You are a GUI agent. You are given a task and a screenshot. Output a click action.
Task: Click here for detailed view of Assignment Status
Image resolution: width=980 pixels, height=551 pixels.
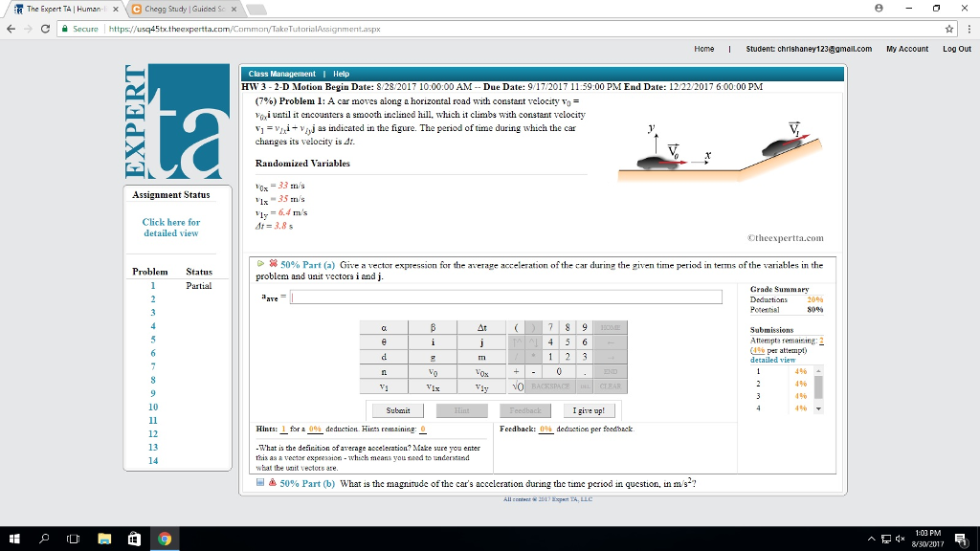pos(170,228)
